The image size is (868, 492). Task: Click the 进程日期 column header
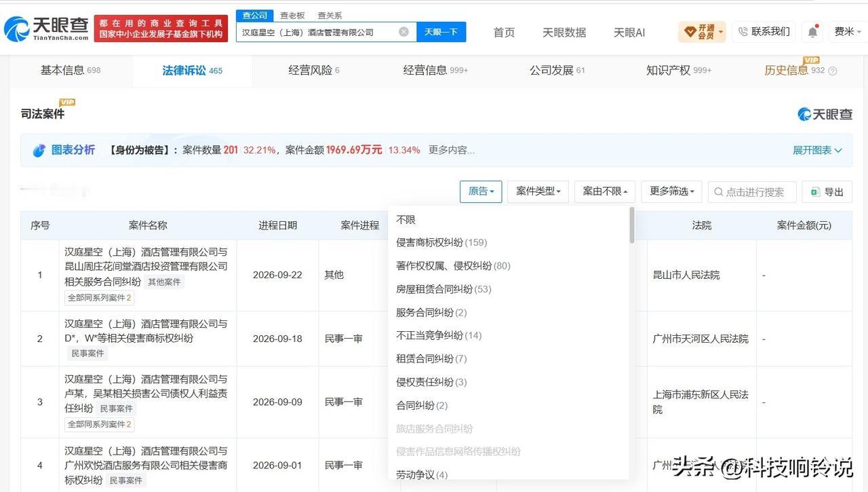click(x=277, y=225)
